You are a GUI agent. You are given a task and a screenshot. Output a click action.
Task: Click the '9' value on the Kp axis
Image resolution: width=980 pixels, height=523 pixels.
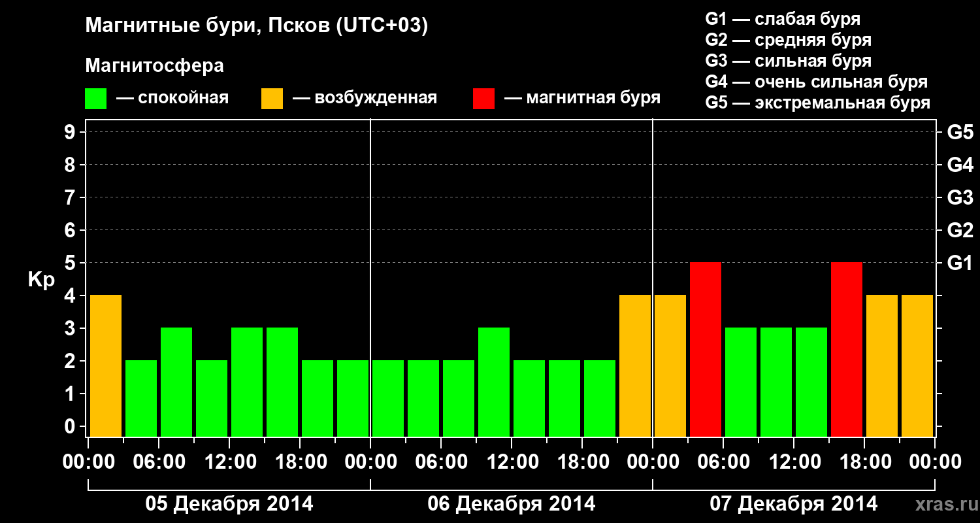71,133
